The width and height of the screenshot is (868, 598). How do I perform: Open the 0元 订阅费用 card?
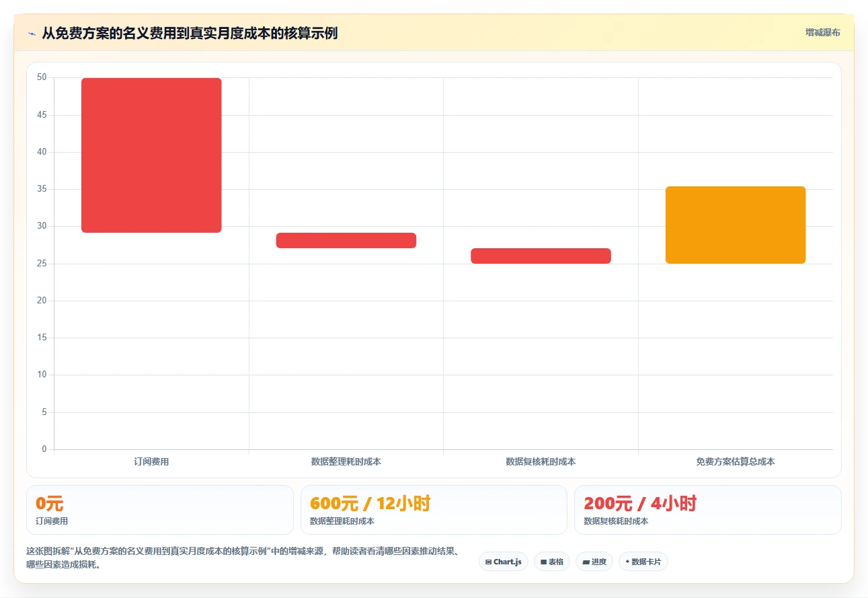(160, 510)
